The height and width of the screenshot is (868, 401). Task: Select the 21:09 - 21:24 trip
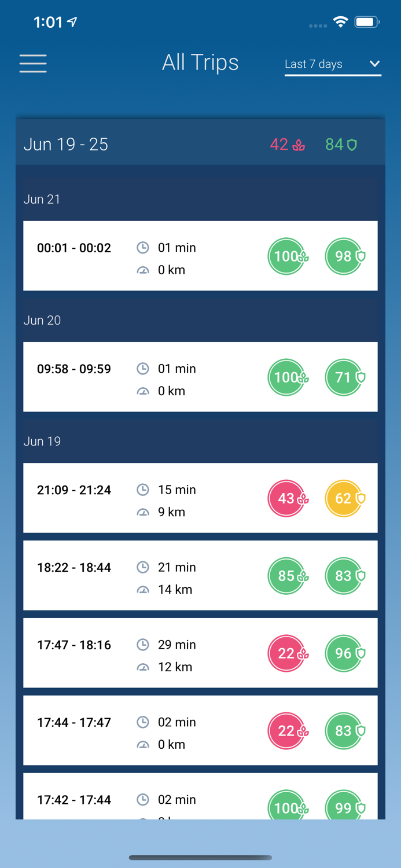tap(74, 490)
